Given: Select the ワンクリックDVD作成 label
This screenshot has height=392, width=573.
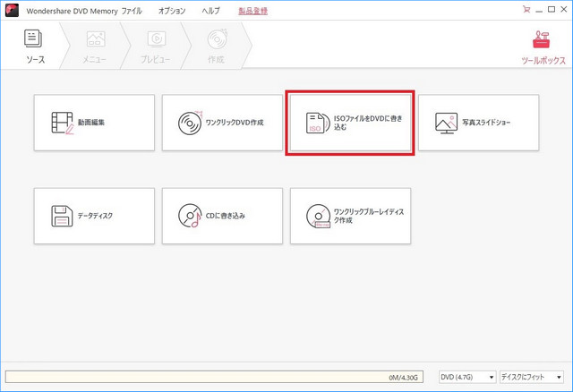Looking at the screenshot, I should [235, 123].
